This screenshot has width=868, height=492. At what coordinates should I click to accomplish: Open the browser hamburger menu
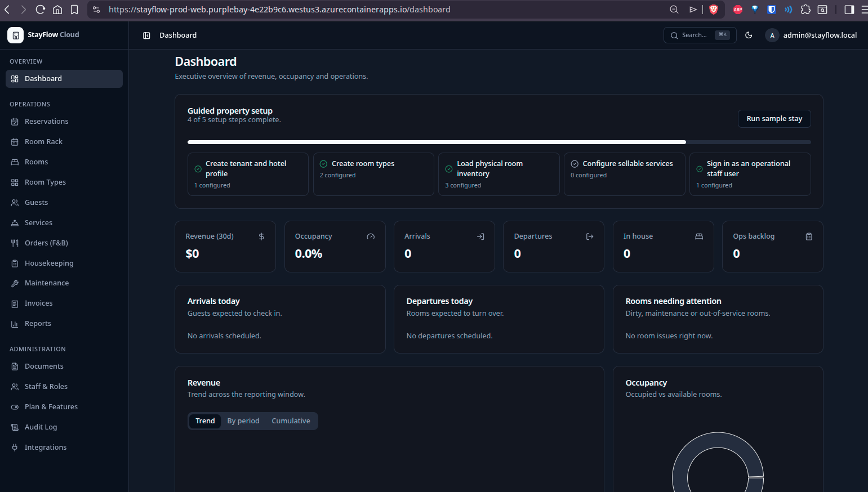tap(864, 10)
